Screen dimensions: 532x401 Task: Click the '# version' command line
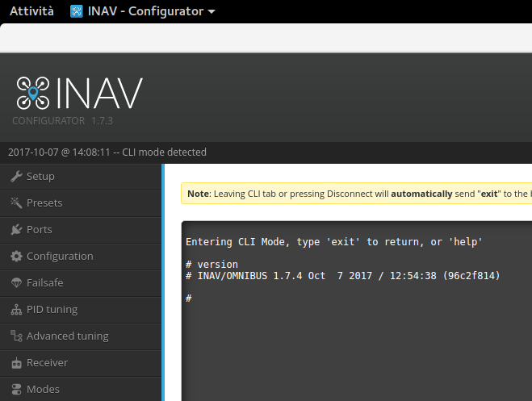(x=212, y=265)
